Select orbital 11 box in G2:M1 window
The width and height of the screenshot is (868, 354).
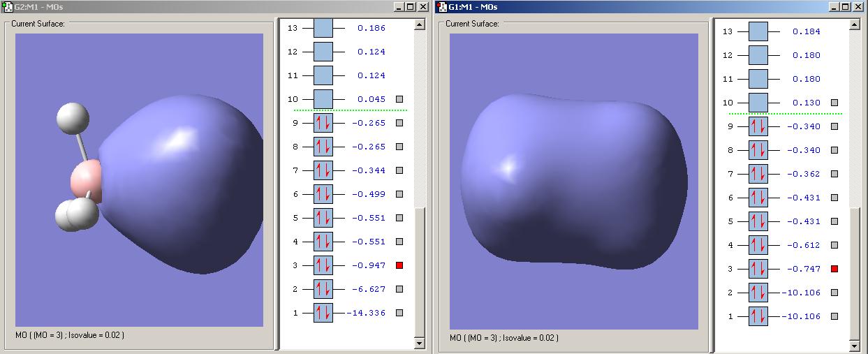tap(323, 75)
